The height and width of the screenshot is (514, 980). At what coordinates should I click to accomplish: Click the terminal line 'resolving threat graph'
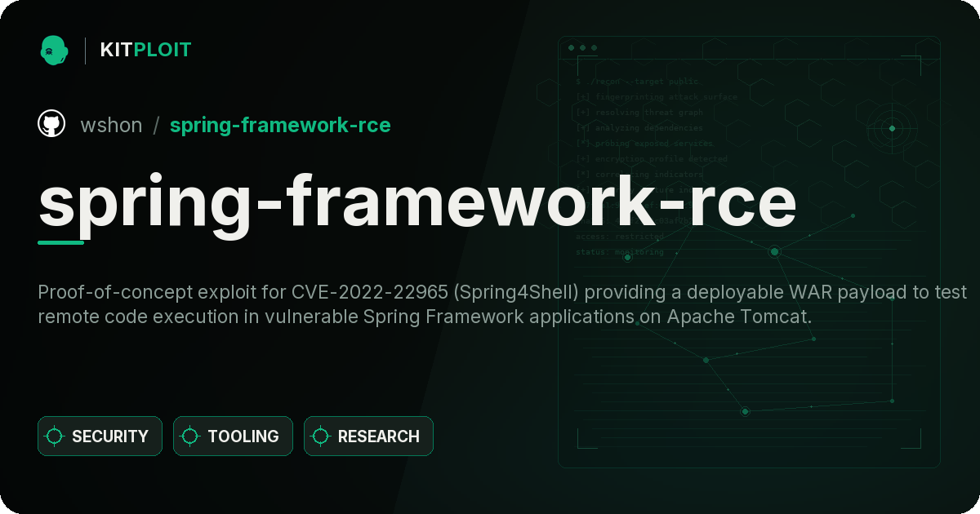tap(639, 113)
